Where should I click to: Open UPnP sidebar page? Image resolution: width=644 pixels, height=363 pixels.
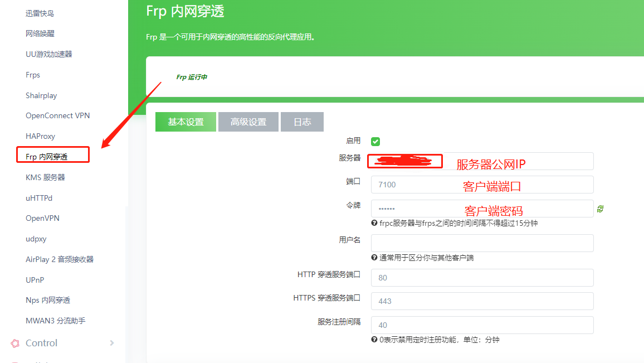coord(35,280)
